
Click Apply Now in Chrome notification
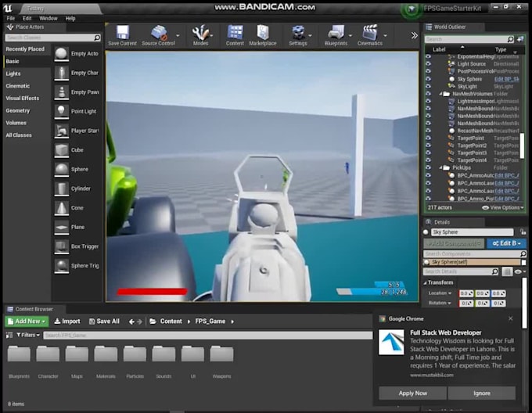coord(412,393)
